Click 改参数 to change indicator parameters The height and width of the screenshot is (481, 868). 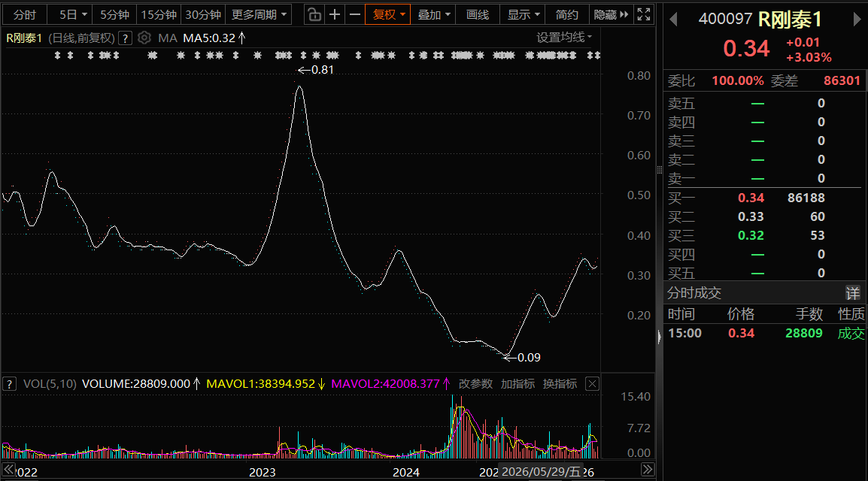pos(475,384)
